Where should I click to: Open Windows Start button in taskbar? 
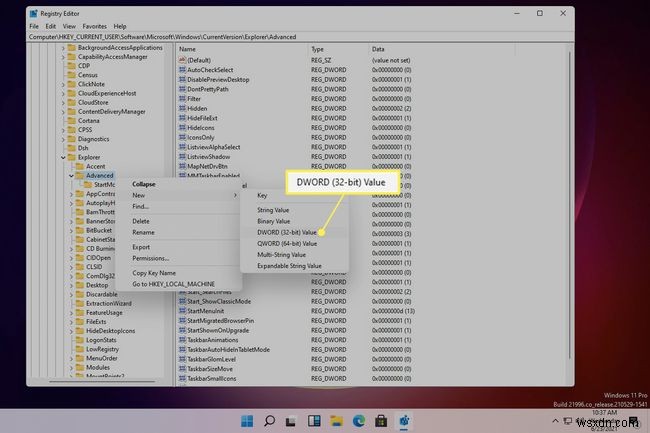[x=247, y=421]
